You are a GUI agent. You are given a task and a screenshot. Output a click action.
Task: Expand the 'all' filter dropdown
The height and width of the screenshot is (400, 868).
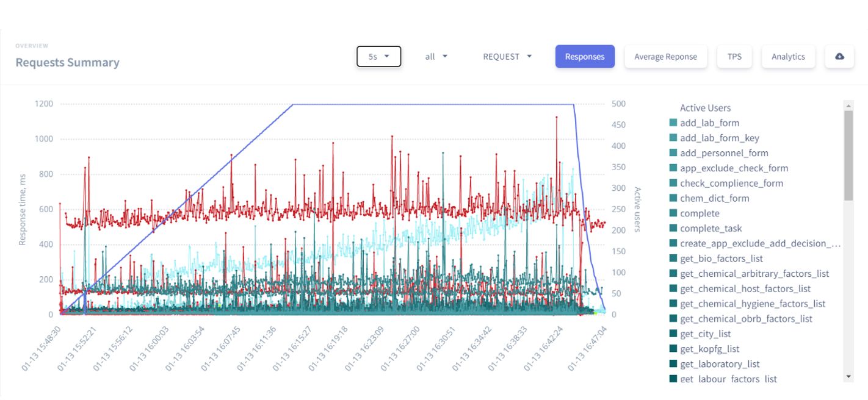pyautogui.click(x=436, y=57)
